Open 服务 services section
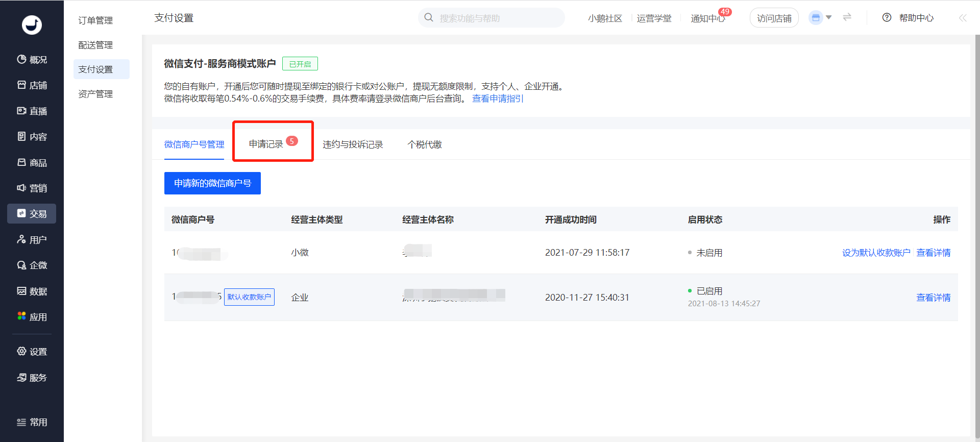 pyautogui.click(x=32, y=378)
